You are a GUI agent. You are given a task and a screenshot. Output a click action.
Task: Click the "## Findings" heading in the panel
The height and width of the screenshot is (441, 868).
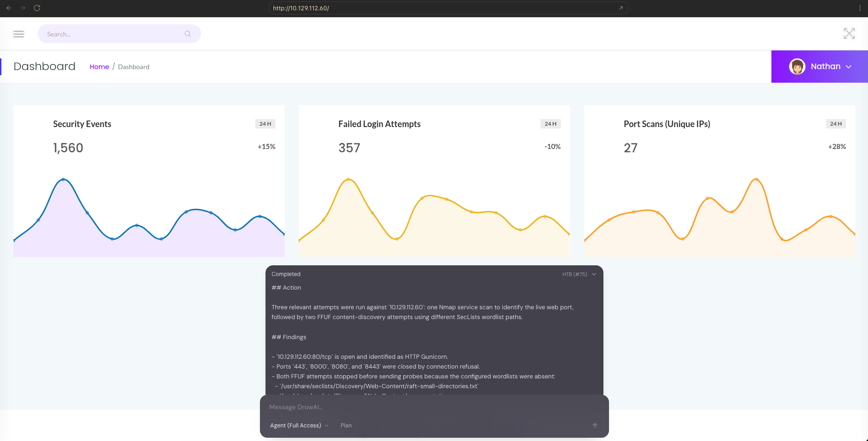point(289,337)
